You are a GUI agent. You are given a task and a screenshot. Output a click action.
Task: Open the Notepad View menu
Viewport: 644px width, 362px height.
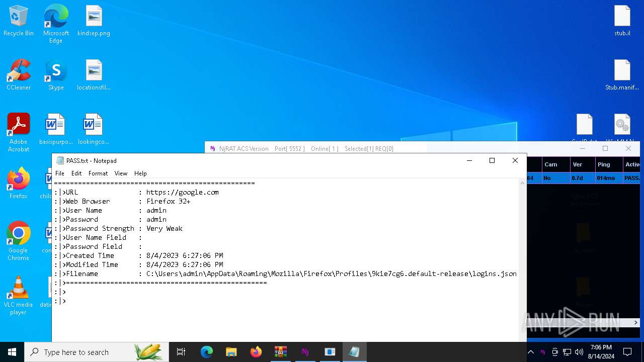121,173
